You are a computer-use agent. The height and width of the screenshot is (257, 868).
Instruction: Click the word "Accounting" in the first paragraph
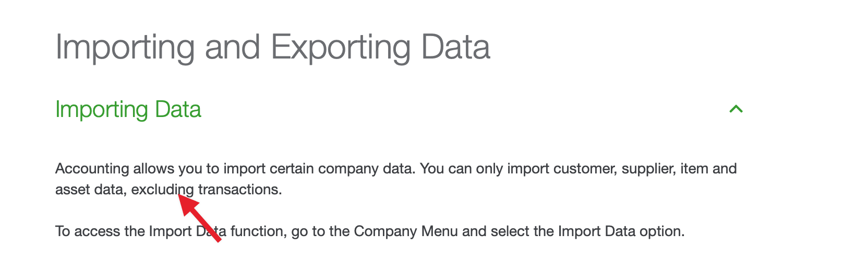tap(92, 169)
